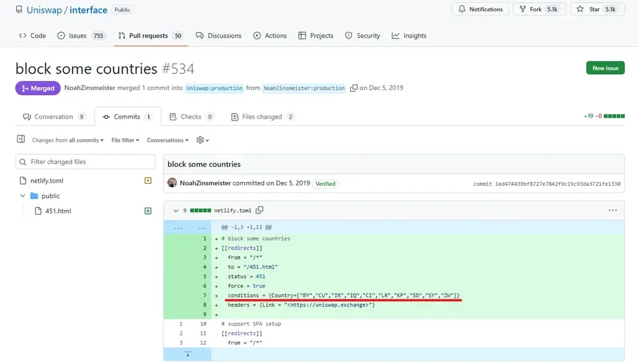The width and height of the screenshot is (639, 364).
Task: Open the Projects tab
Action: tap(316, 35)
